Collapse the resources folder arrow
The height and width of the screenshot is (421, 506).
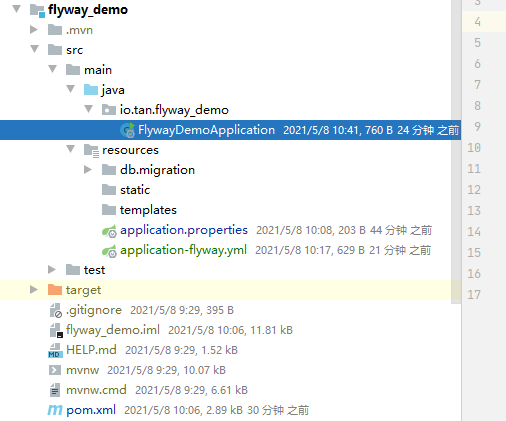pos(71,149)
